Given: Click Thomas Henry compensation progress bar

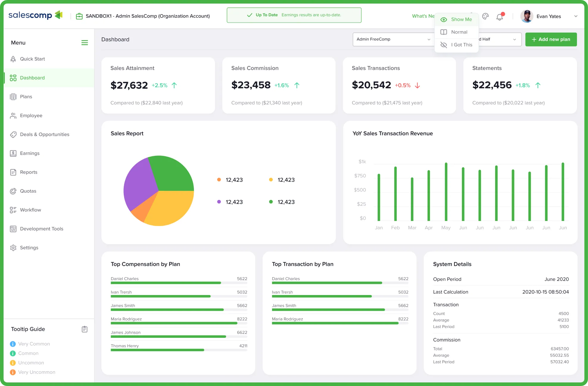Looking at the screenshot, I should [179, 350].
